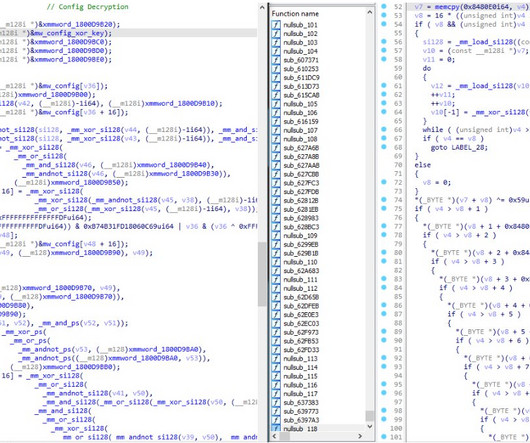This screenshot has width=530, height=443.
Task: Click LABEL_28 in the goto statement
Action: click(468, 148)
